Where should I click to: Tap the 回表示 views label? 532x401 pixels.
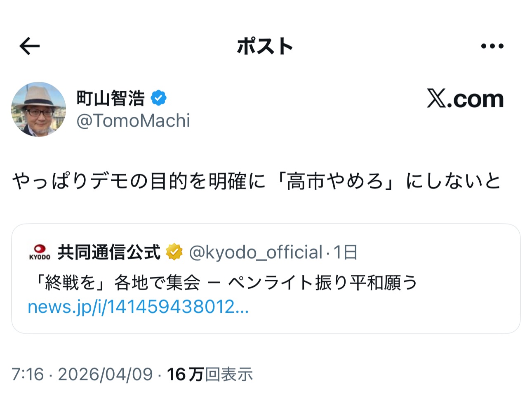pyautogui.click(x=229, y=374)
